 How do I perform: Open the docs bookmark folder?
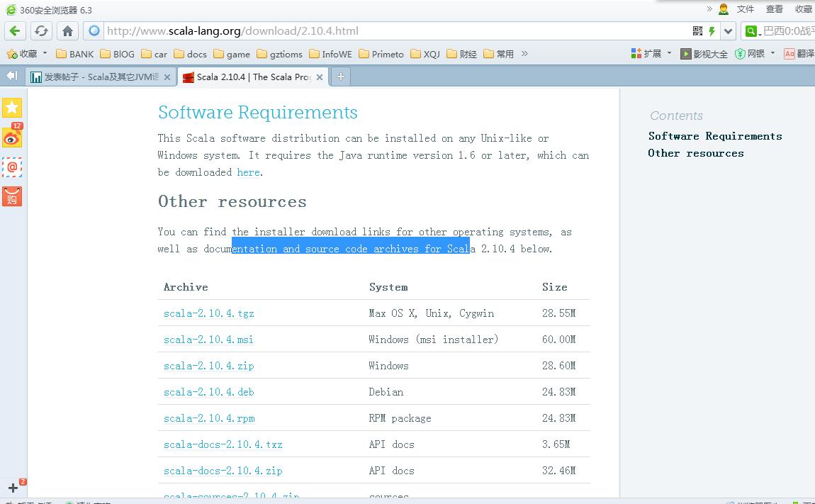click(x=190, y=54)
